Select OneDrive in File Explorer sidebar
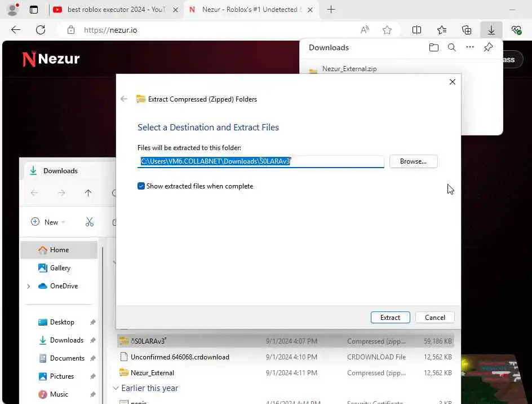 point(64,286)
